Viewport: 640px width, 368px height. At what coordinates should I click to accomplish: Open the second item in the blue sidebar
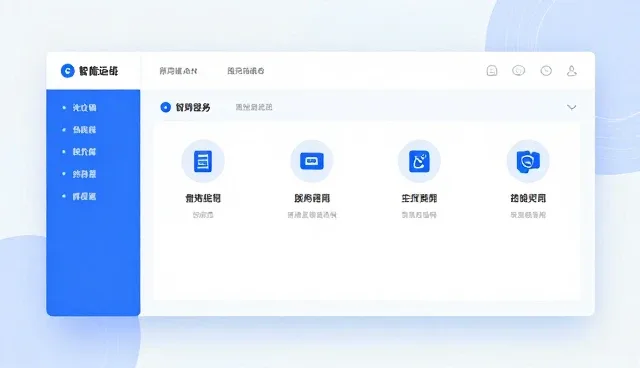point(84,130)
